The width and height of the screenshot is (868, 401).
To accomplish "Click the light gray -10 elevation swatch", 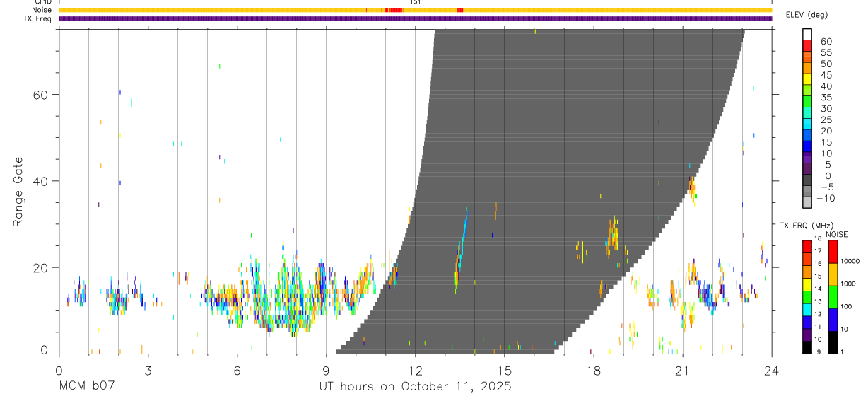I will point(807,203).
